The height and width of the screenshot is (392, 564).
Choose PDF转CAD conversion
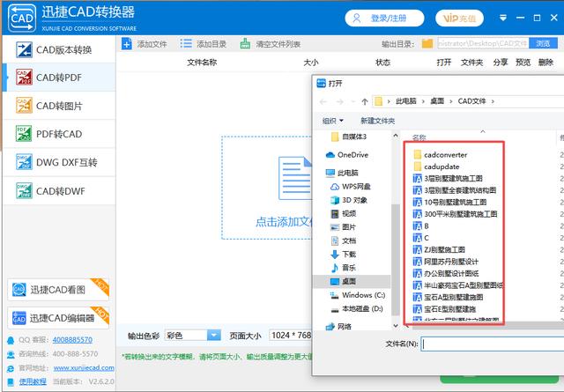(59, 134)
